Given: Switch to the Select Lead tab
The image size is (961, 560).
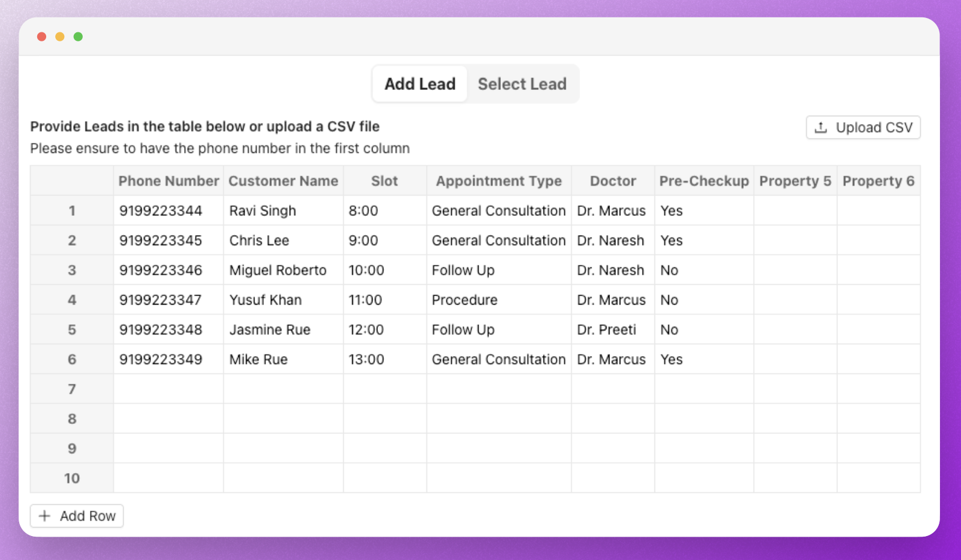Looking at the screenshot, I should point(522,84).
